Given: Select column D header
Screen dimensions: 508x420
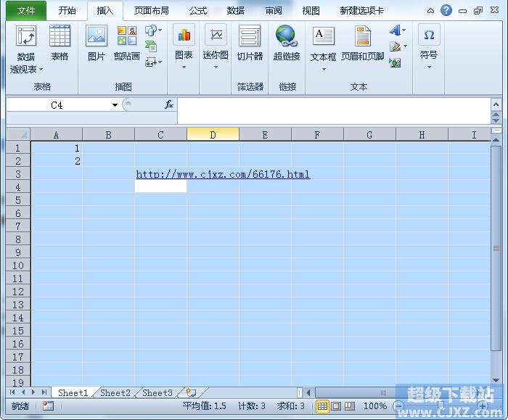Looking at the screenshot, I should pos(213,134).
